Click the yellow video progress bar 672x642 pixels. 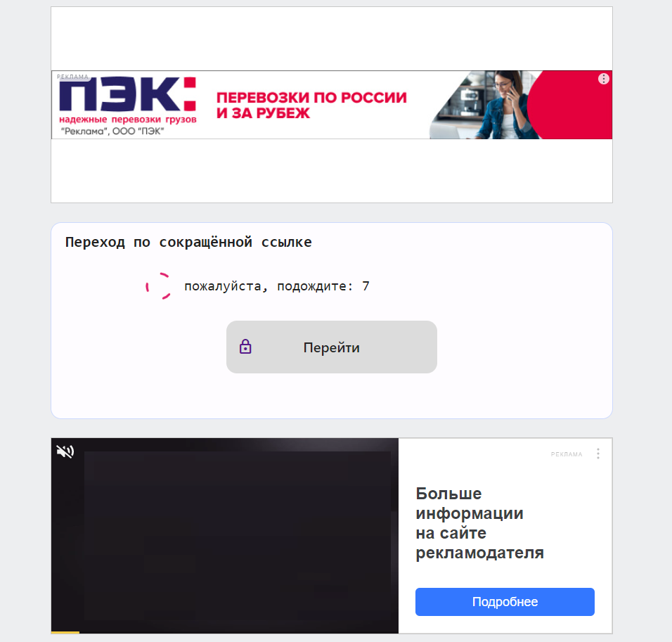65,632
